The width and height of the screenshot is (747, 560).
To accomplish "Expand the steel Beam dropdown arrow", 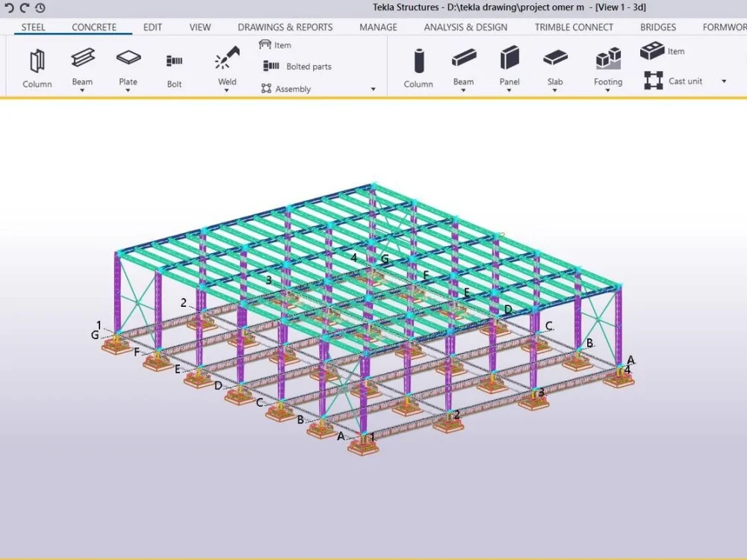I will pos(82,91).
